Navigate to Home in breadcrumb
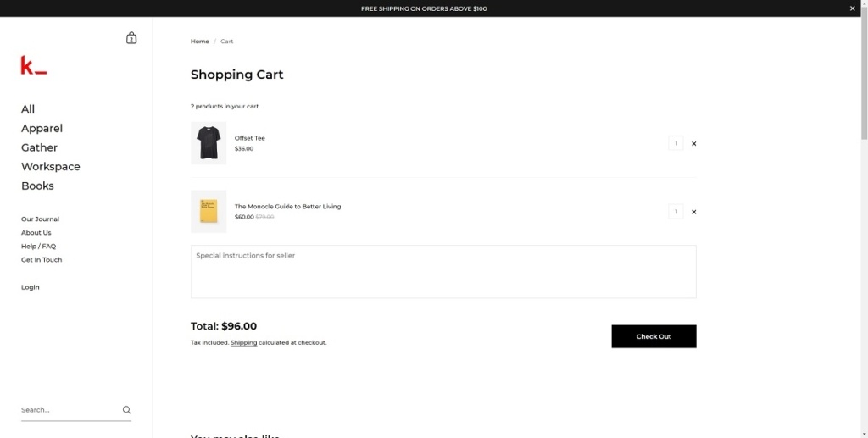This screenshot has height=438, width=868. (x=199, y=42)
